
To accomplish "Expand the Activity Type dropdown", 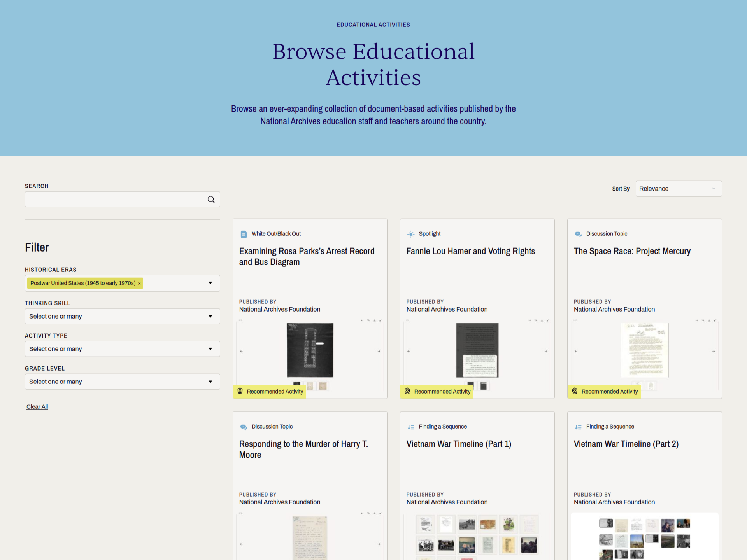I will pos(123,349).
